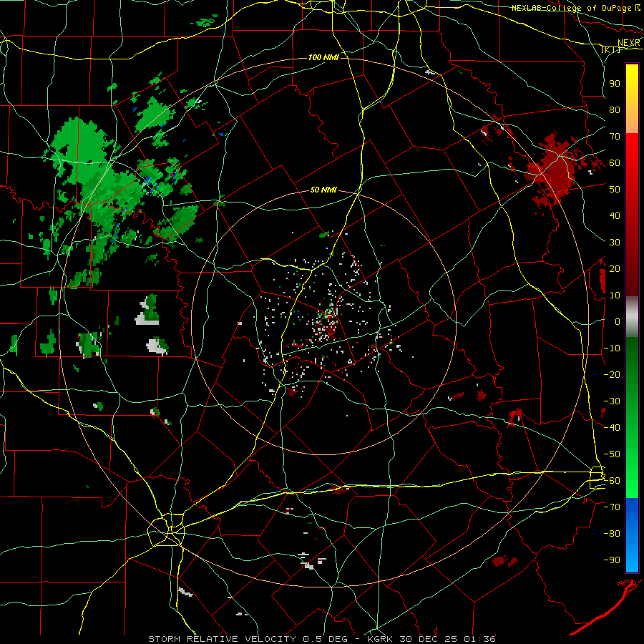This screenshot has width=644, height=644.
Task: Click the -20 velocity scale label
Action: point(612,374)
